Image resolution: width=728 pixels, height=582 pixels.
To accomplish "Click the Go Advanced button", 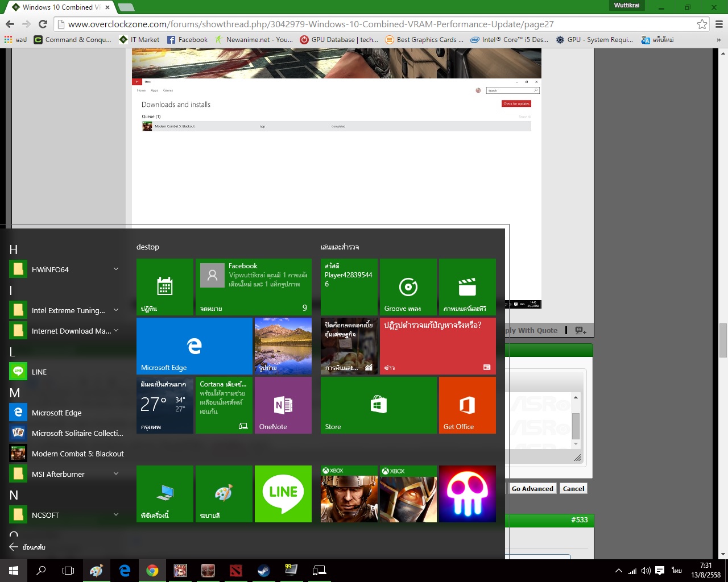I will click(x=532, y=489).
